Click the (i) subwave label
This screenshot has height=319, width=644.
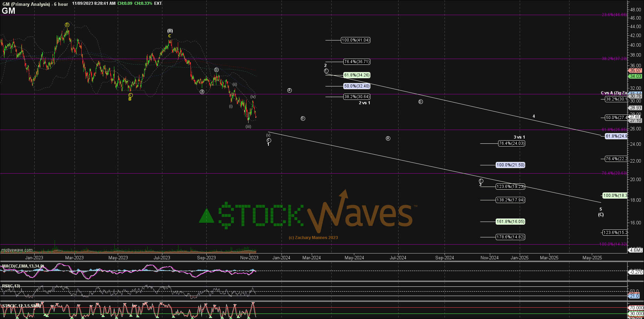coord(231,106)
